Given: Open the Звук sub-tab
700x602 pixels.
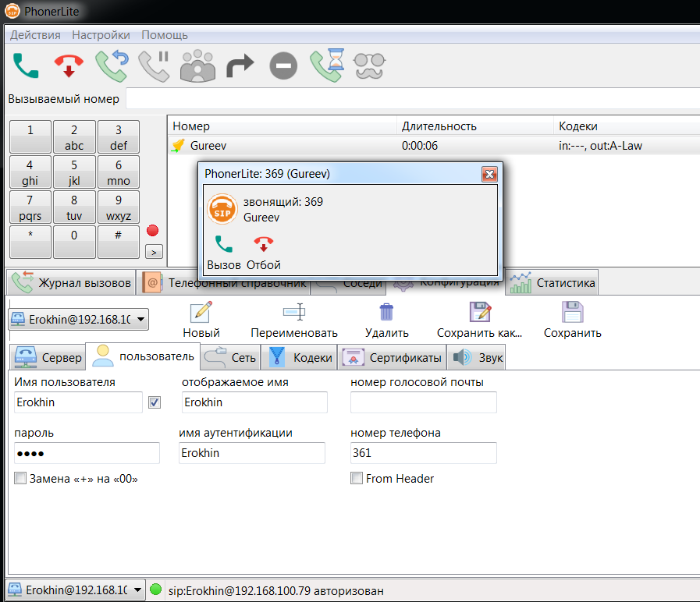Looking at the screenshot, I should pos(476,357).
